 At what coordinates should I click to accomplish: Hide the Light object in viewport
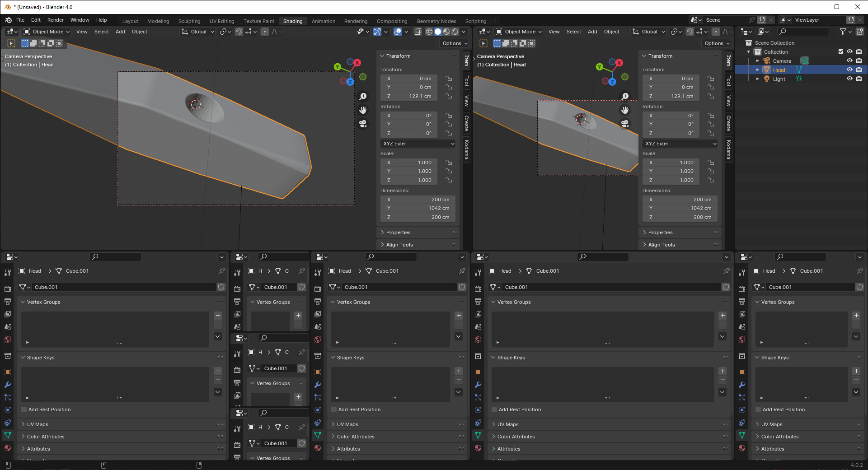click(849, 79)
